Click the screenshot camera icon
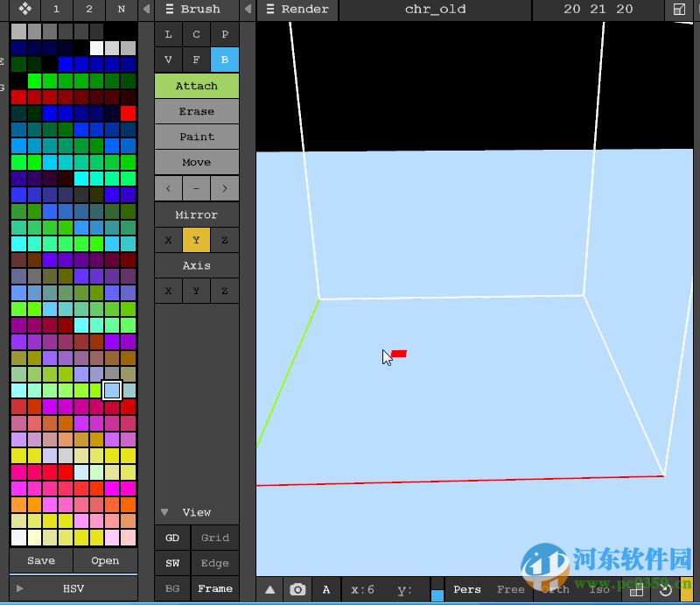The width and height of the screenshot is (700, 605). (297, 589)
